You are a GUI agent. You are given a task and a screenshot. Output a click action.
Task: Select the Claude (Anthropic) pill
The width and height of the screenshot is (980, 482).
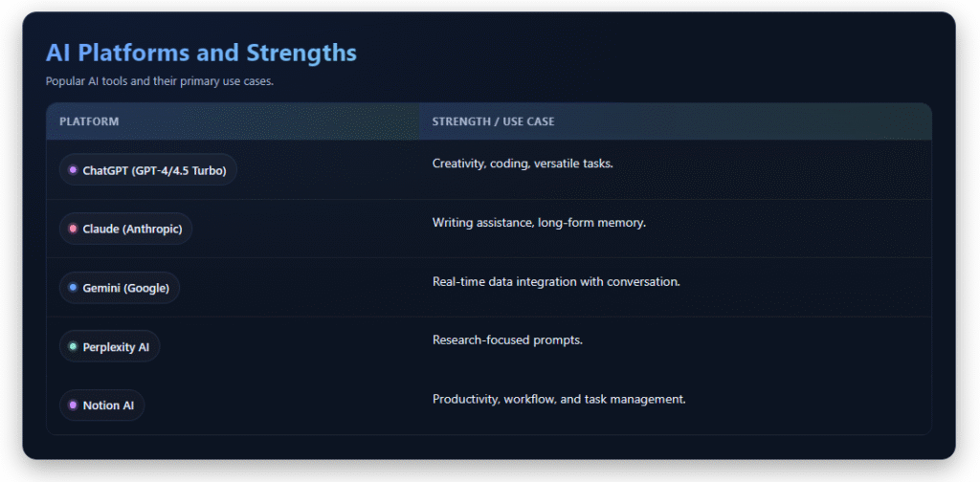pyautogui.click(x=125, y=229)
